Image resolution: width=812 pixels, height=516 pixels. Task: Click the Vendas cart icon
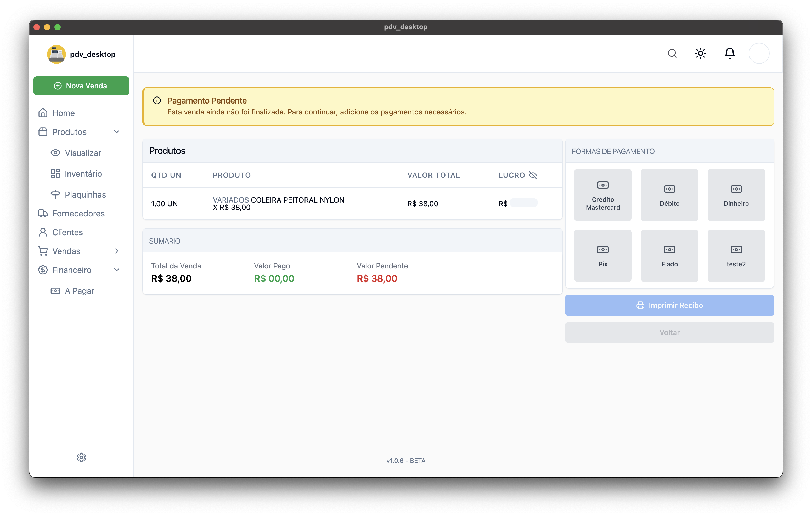click(43, 251)
